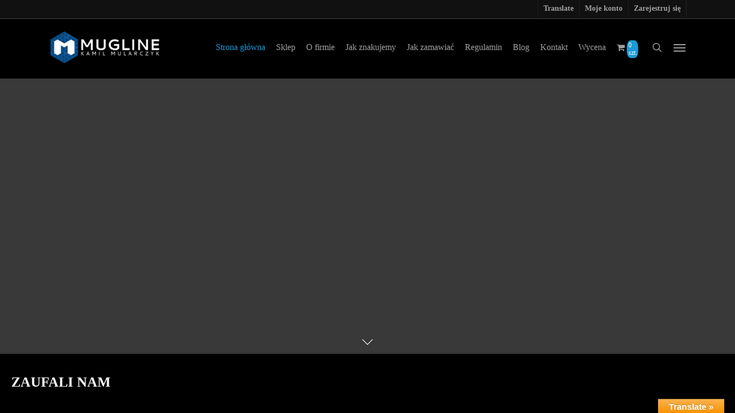This screenshot has width=735, height=413.
Task: Open the site search magnifier
Action: 657,47
